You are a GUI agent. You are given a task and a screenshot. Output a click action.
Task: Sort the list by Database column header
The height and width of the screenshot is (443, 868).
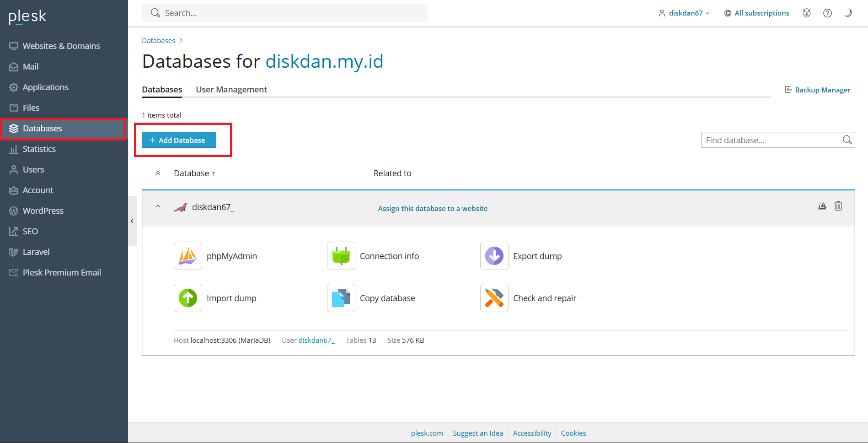pyautogui.click(x=192, y=173)
